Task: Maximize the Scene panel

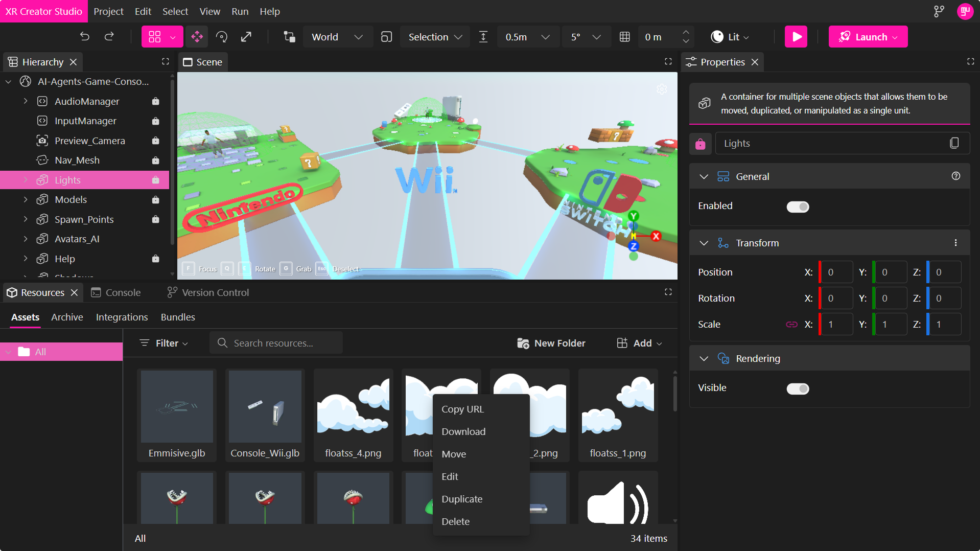Action: coord(668,61)
